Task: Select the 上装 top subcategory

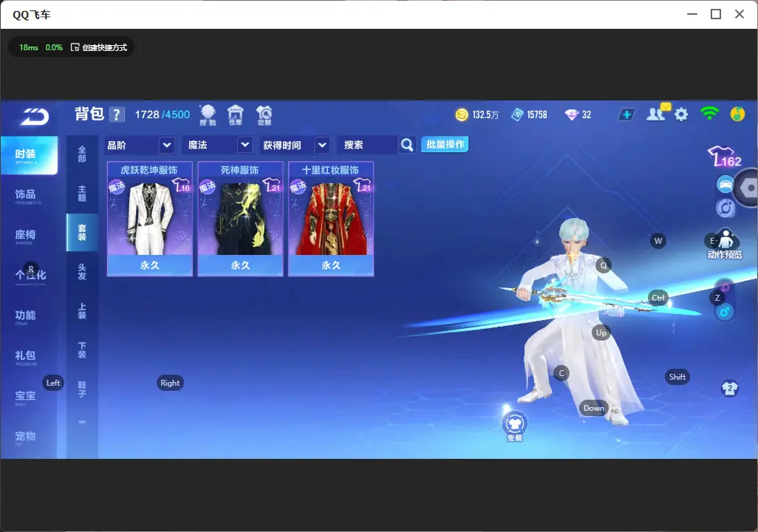Action: point(82,311)
